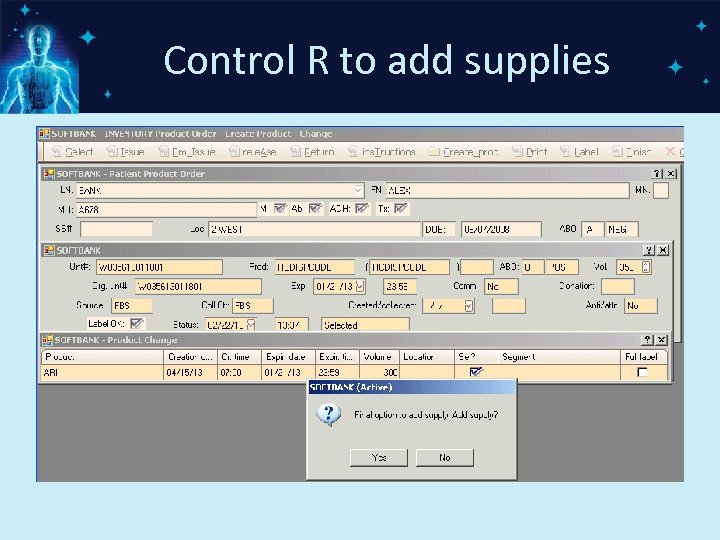Click the Print toolbar icon

tap(518, 152)
